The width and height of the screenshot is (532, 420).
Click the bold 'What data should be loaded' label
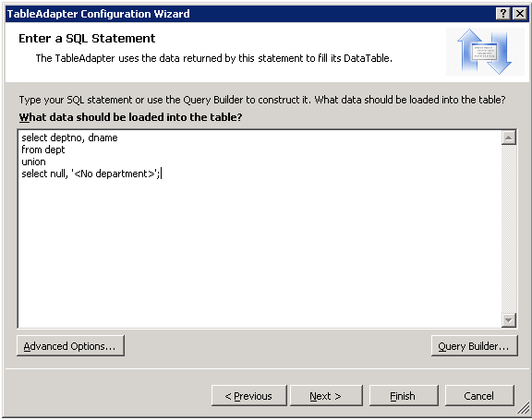(x=130, y=117)
